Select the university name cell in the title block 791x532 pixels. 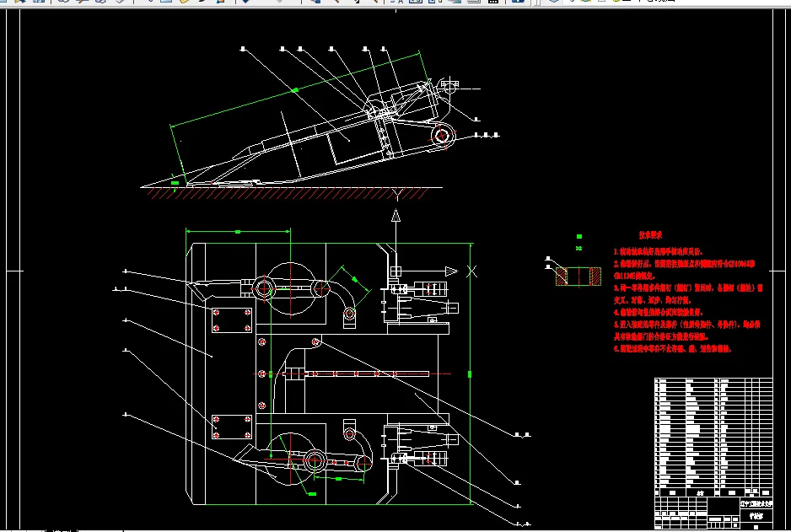point(756,503)
